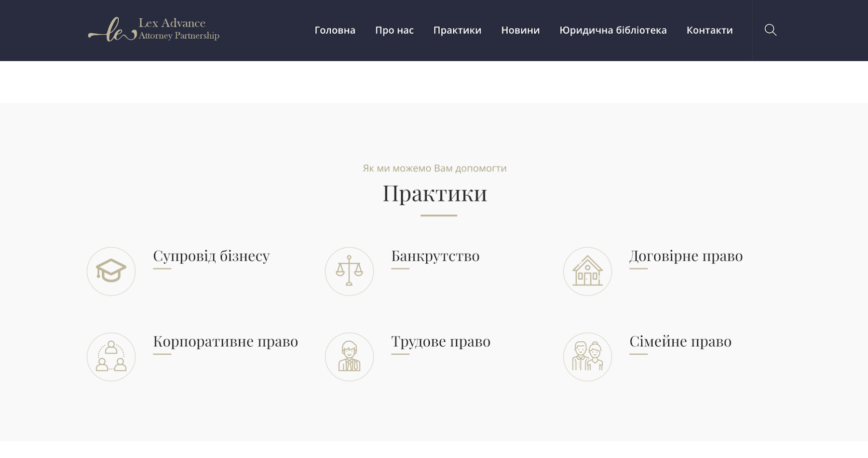Click the 'Як ми можемо Вам допомогти' subtitle

point(434,168)
